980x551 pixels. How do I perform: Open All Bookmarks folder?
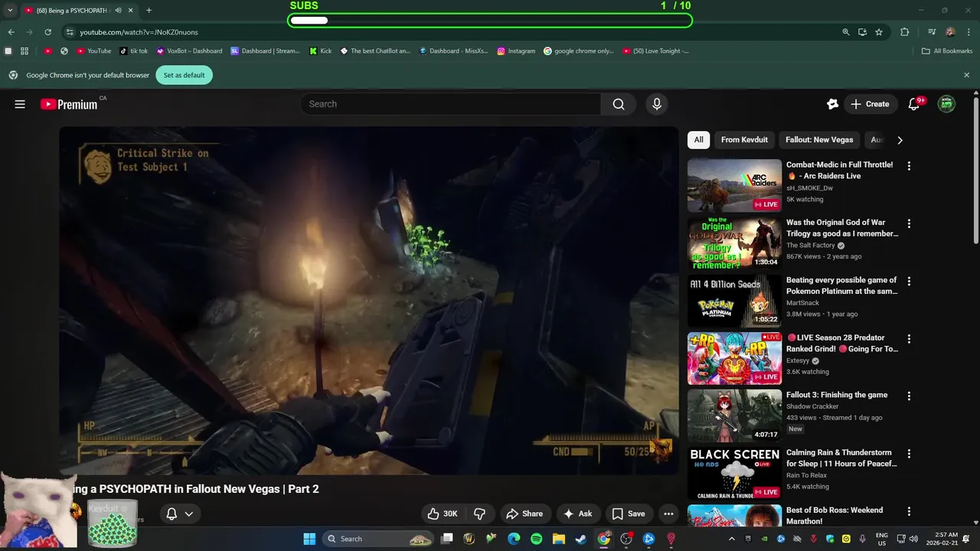947,51
